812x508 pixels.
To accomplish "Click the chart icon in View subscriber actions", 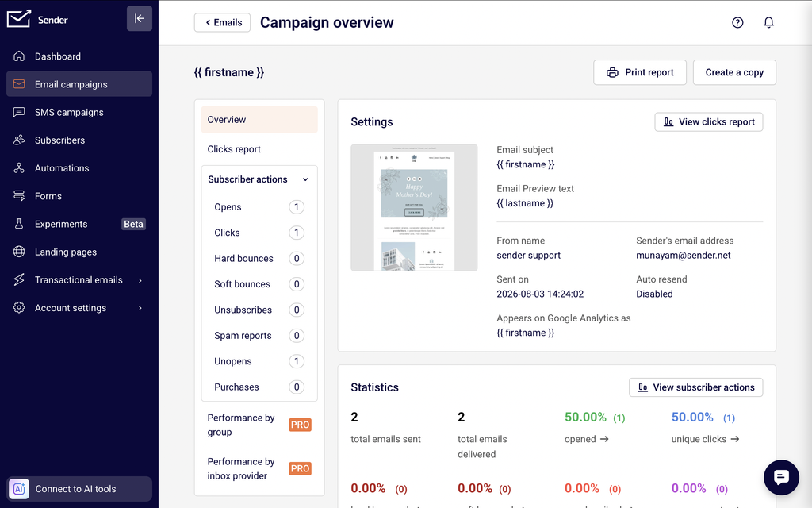I will coord(642,387).
